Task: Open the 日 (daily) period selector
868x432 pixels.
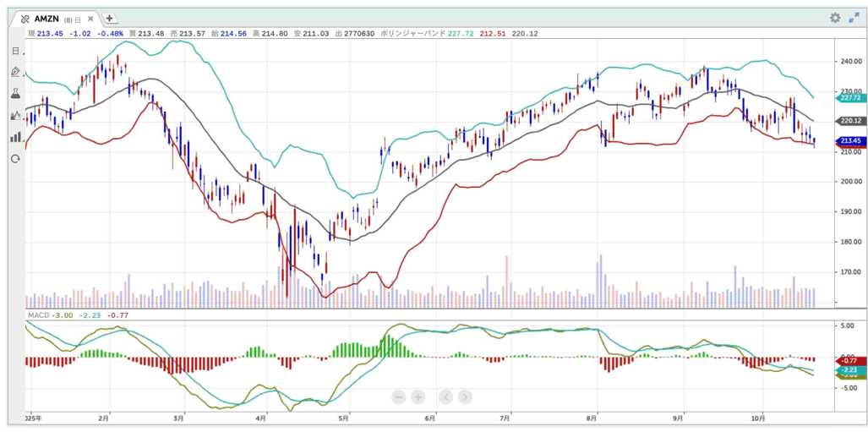Action: (x=15, y=51)
